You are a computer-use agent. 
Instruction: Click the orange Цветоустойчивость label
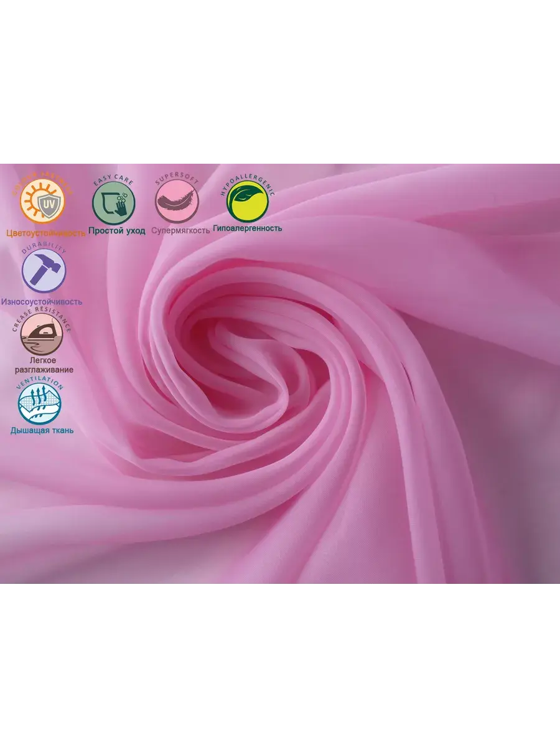click(x=45, y=233)
